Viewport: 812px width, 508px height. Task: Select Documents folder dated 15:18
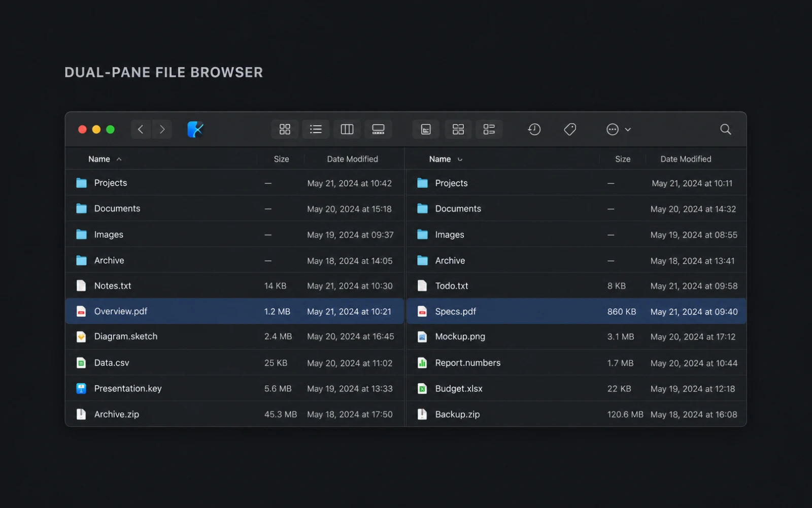pos(234,209)
